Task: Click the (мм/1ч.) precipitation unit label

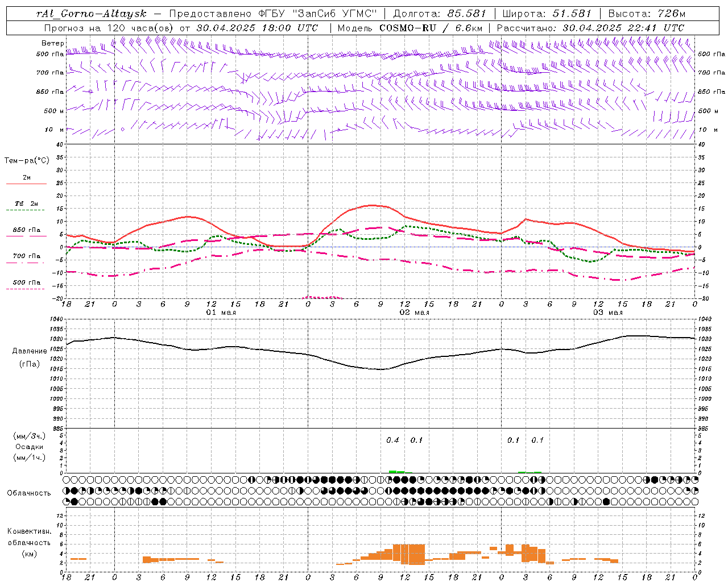Action: (30, 458)
